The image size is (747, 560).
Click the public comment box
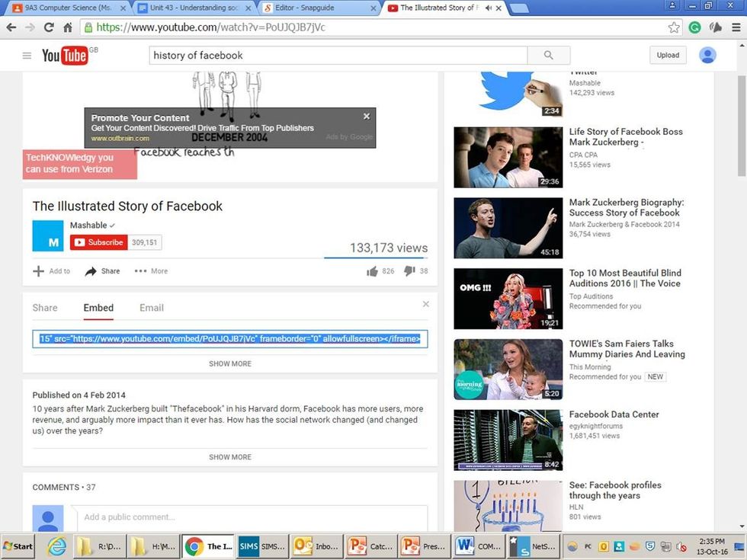[x=252, y=517]
